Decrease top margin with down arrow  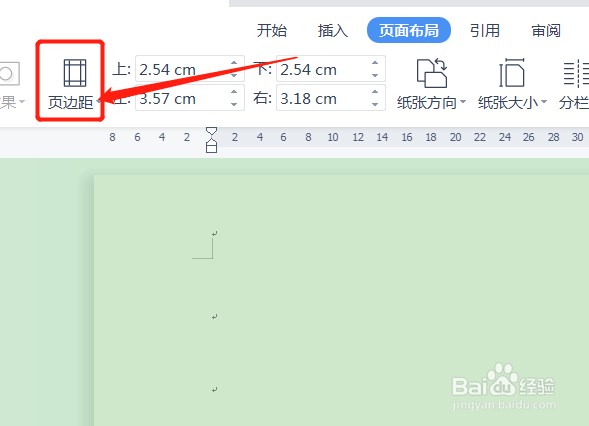pos(234,75)
